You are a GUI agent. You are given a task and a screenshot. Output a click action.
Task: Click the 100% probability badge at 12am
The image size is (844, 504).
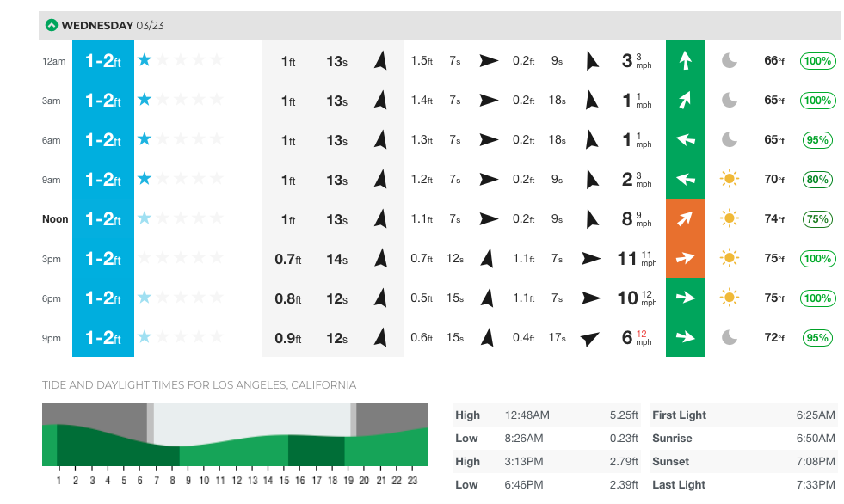tap(816, 61)
